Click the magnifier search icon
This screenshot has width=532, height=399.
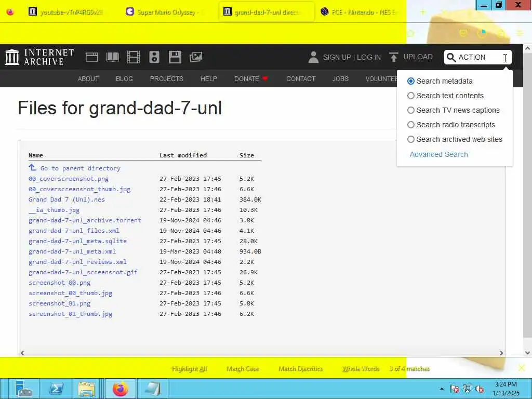(x=451, y=57)
